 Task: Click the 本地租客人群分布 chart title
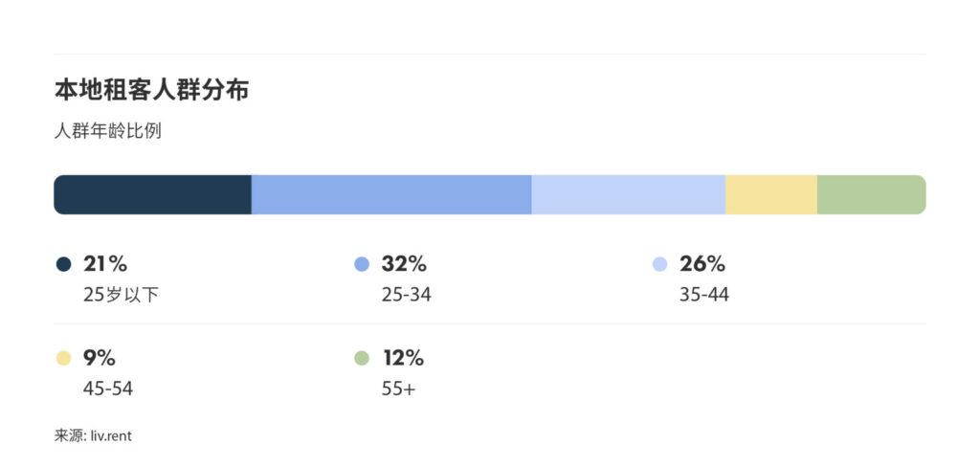click(x=152, y=91)
